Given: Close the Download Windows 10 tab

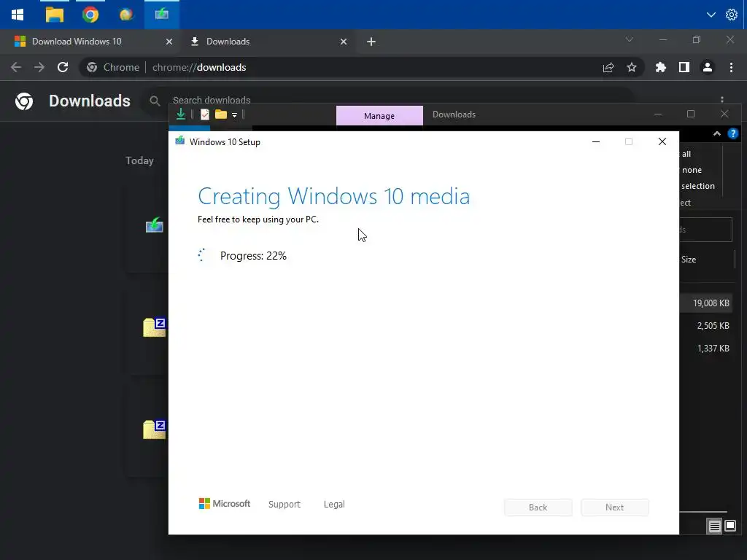Looking at the screenshot, I should tap(169, 42).
